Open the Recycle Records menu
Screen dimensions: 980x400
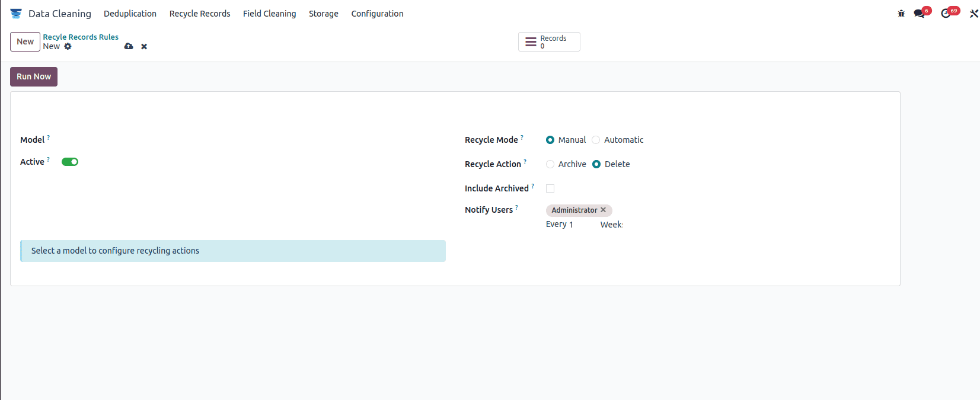[200, 14]
